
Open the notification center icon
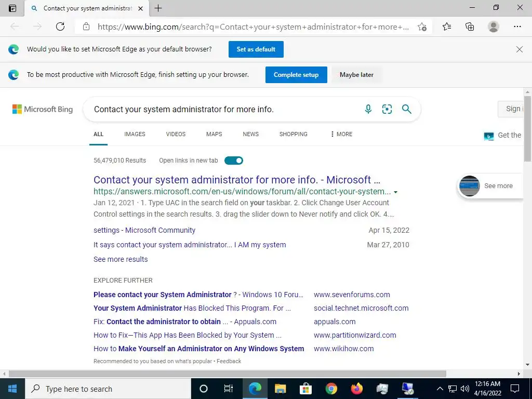click(x=515, y=389)
